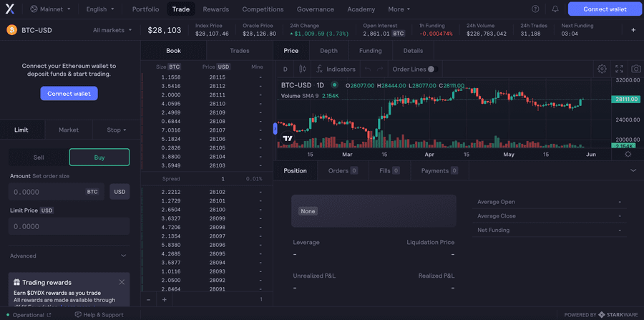Image resolution: width=644 pixels, height=320 pixels.
Task: Change the candlestick chart style
Action: [x=302, y=69]
